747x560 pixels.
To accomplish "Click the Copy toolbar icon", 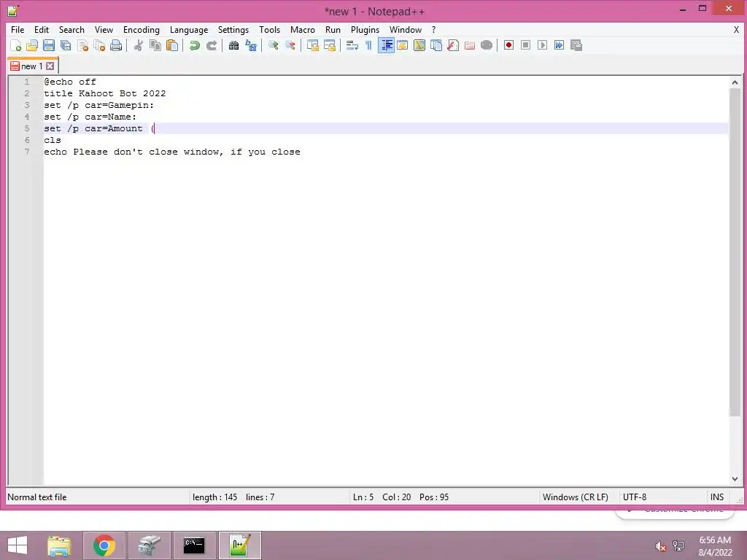I will [x=155, y=45].
